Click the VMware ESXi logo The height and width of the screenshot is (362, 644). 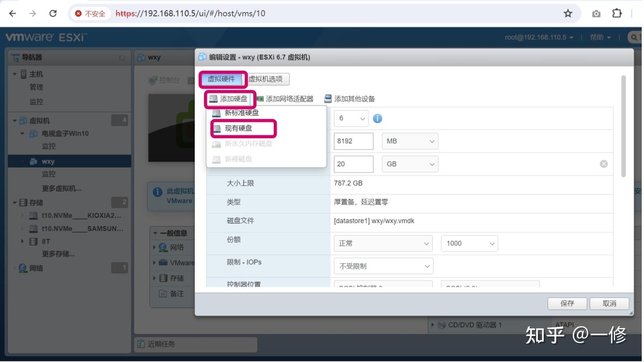pos(46,37)
